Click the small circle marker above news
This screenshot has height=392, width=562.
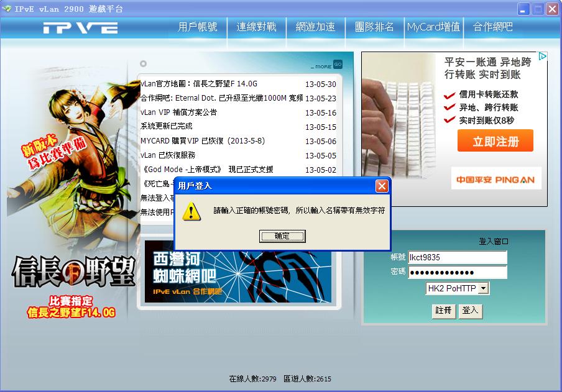pos(144,64)
